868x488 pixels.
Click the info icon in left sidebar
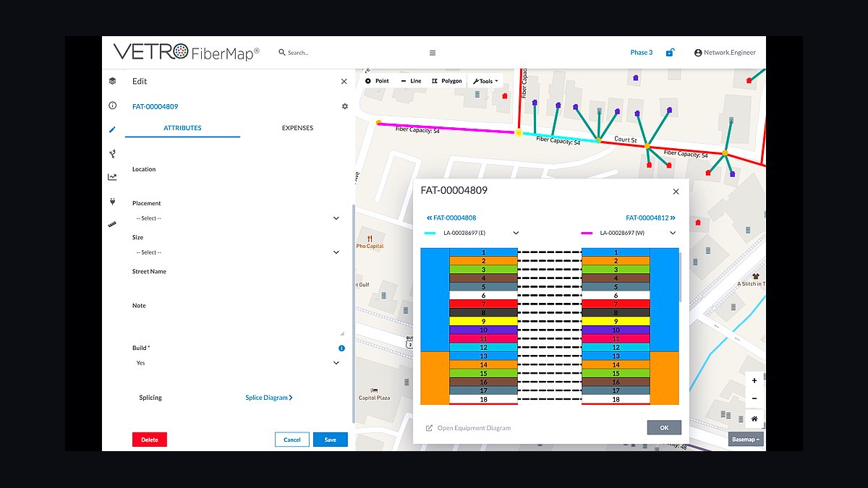pyautogui.click(x=112, y=106)
